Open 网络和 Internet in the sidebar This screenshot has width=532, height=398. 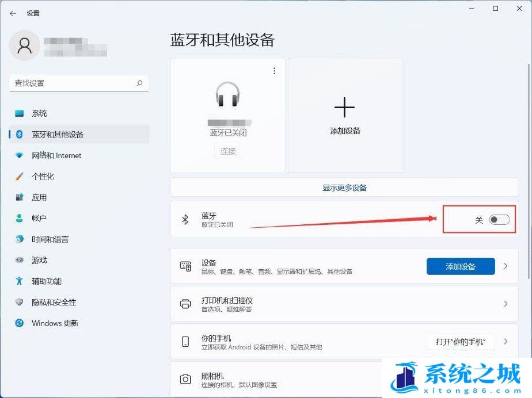pyautogui.click(x=56, y=155)
